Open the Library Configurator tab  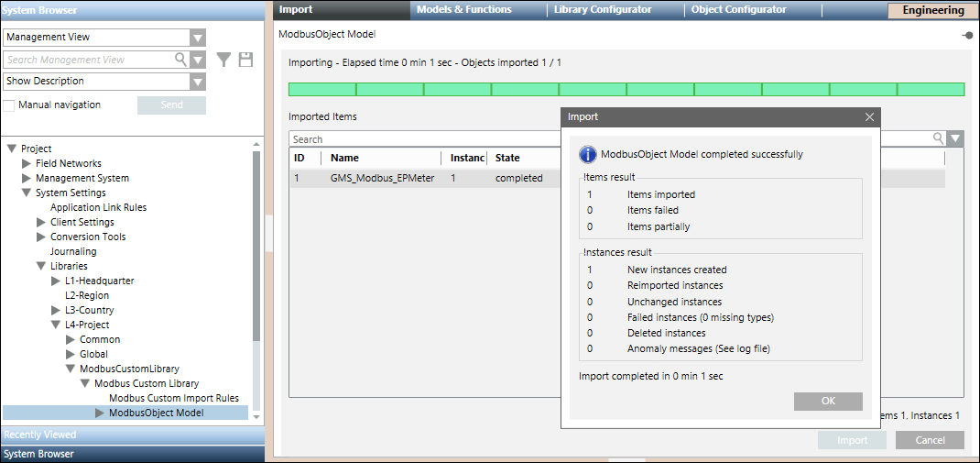point(603,10)
